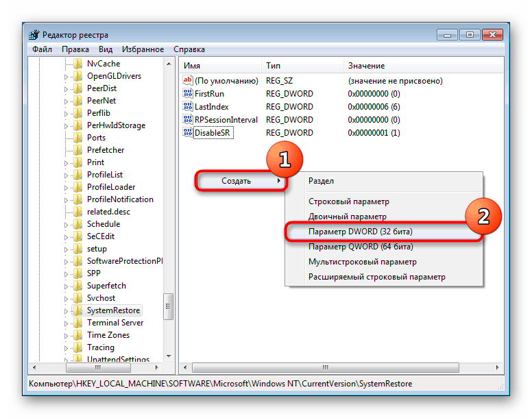Screen dimensions: 532x418
Task: Select the RPSessionInterval value name
Action: pyautogui.click(x=226, y=120)
